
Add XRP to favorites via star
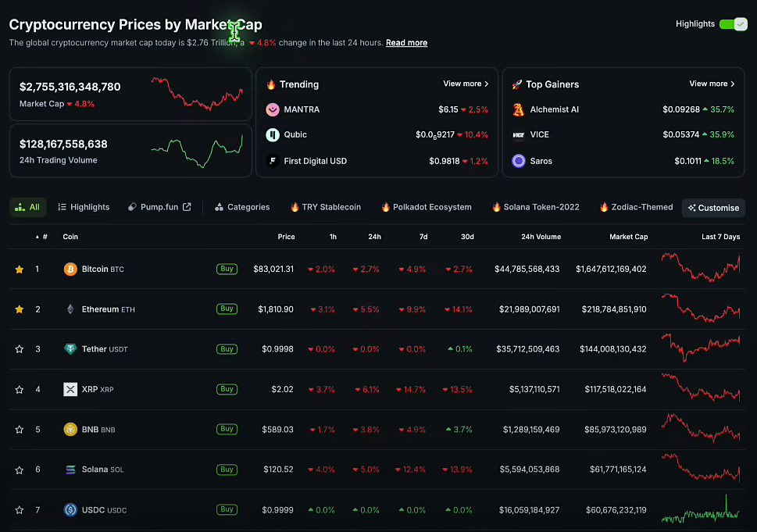point(20,389)
